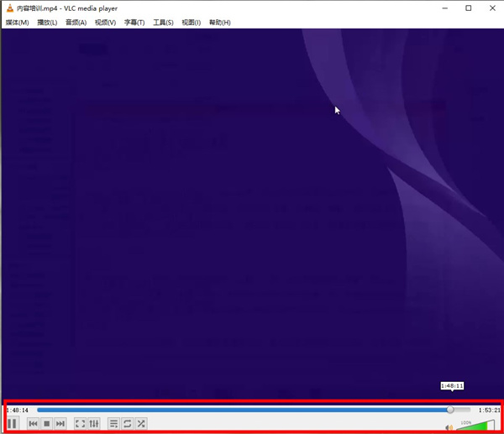Expand the 字幕(T) menu
504x434 pixels.
134,23
